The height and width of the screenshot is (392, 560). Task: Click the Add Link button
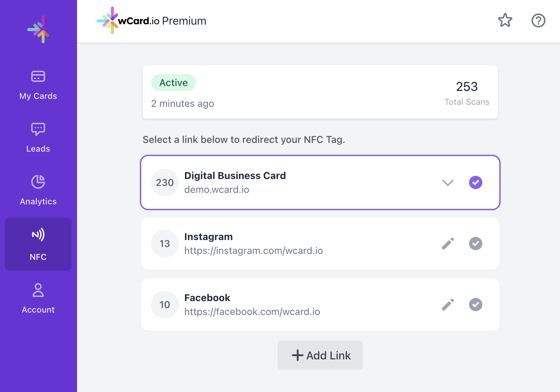[x=320, y=355]
